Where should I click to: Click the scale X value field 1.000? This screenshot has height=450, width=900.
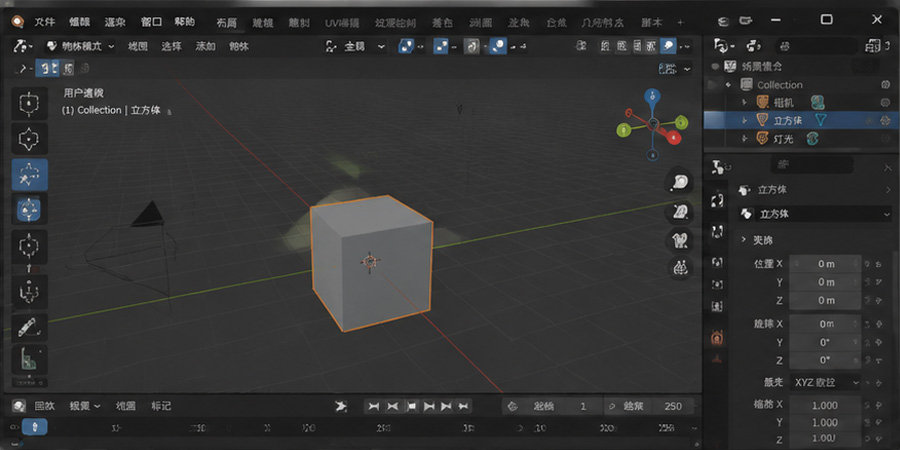point(825,405)
